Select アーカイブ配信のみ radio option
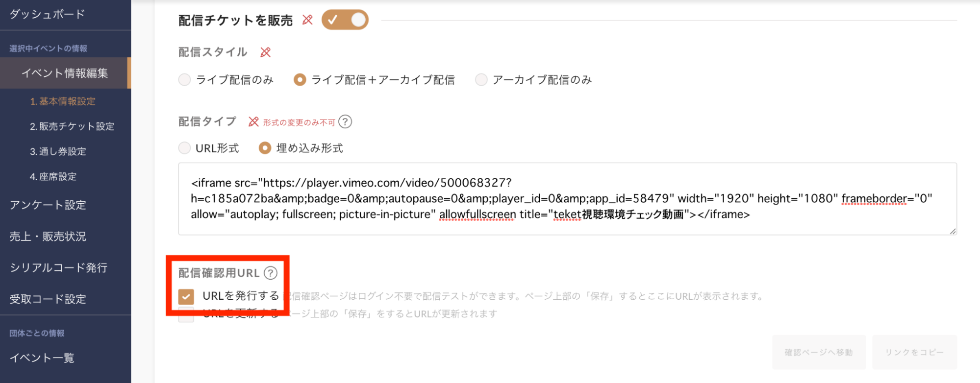This screenshot has width=980, height=383. pyautogui.click(x=481, y=79)
